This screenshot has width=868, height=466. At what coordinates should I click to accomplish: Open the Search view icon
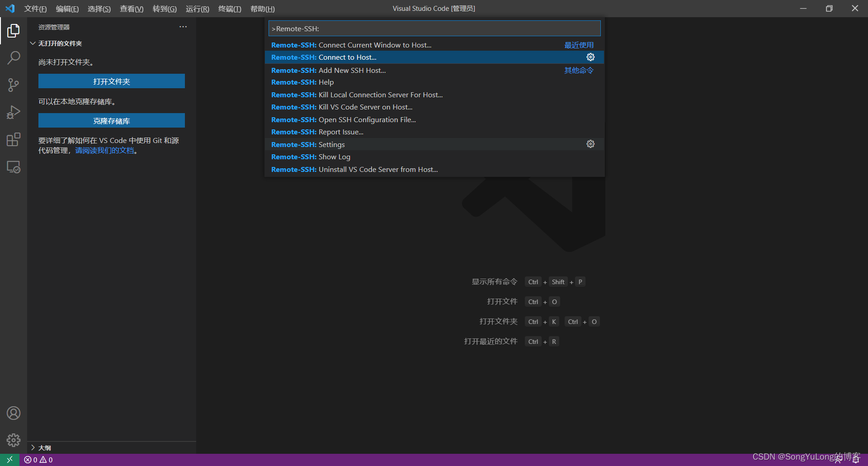(x=14, y=57)
